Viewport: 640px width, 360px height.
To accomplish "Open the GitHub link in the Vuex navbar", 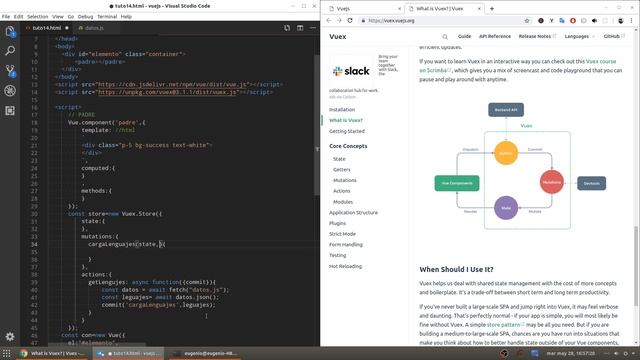I will pyautogui.click(x=614, y=36).
